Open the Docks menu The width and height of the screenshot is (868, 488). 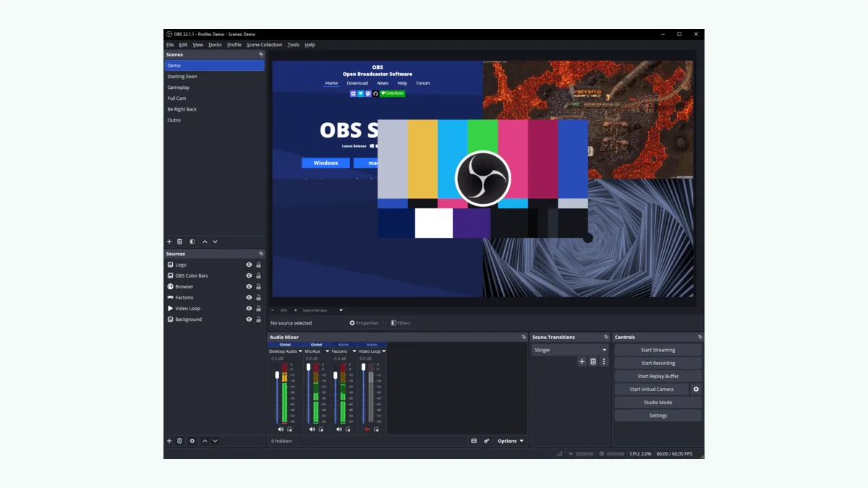[215, 45]
